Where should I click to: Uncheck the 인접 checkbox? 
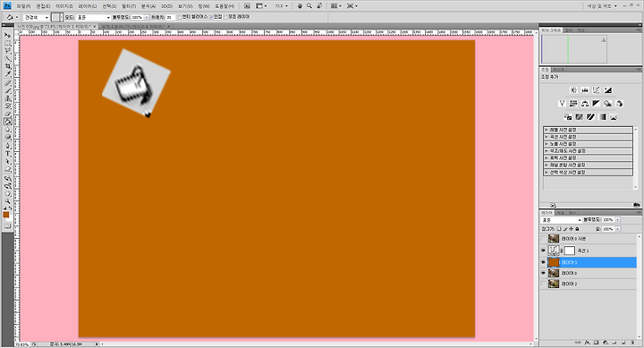click(x=211, y=17)
